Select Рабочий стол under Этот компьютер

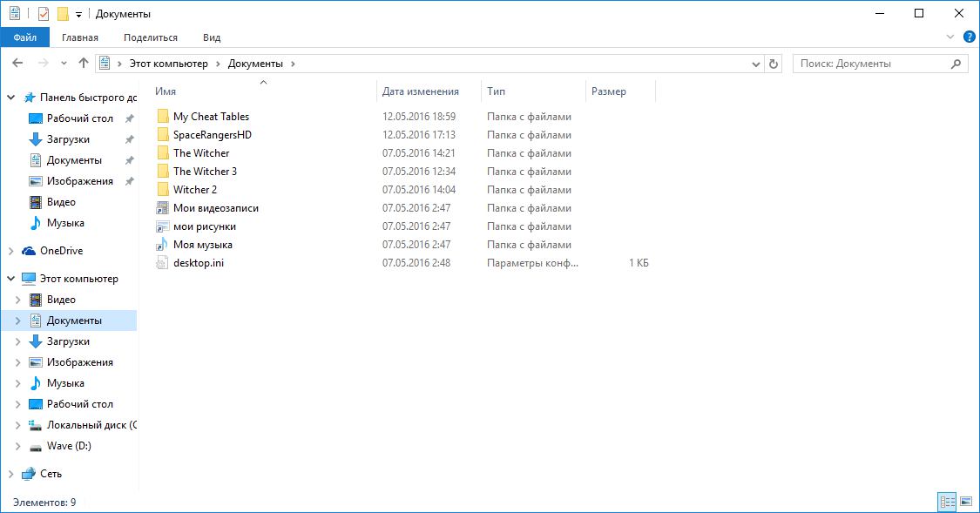(80, 404)
